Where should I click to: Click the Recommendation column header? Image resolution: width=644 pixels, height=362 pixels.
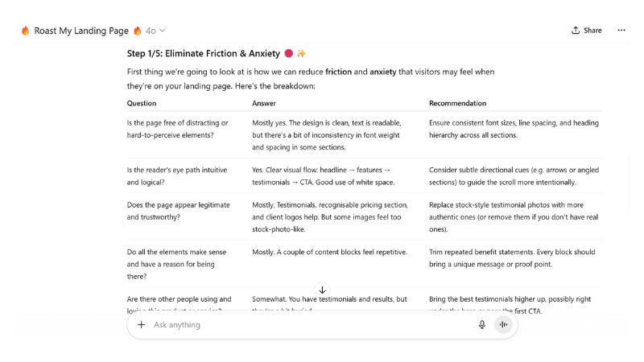pyautogui.click(x=457, y=103)
